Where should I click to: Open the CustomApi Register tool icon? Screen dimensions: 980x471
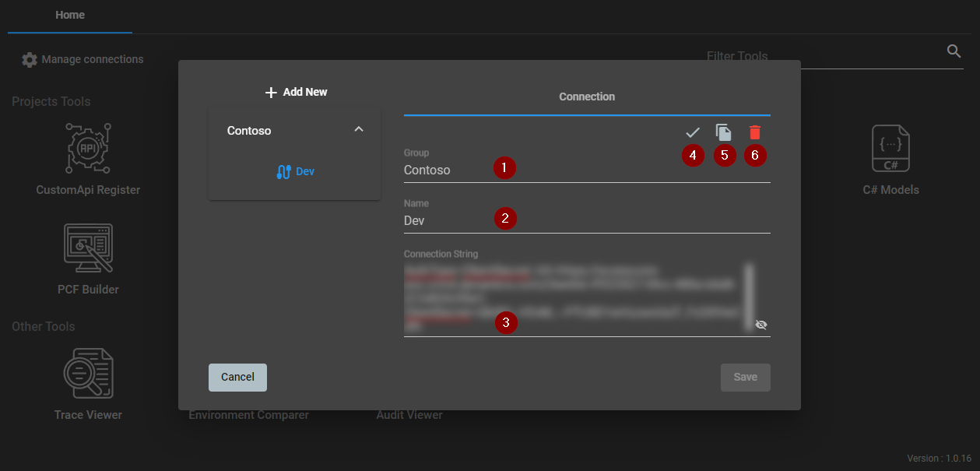(x=88, y=149)
